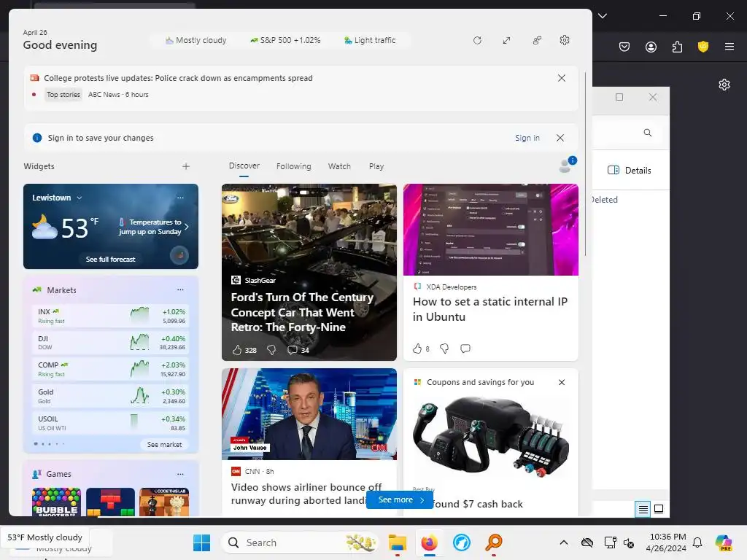Open Firefox account icon
747x560 pixels.
pos(651,47)
